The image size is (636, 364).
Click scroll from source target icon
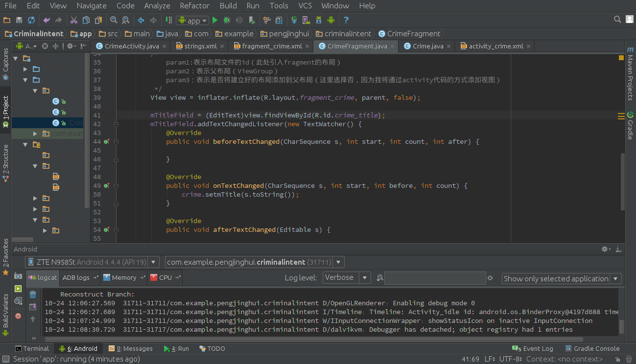pyautogui.click(x=45, y=46)
